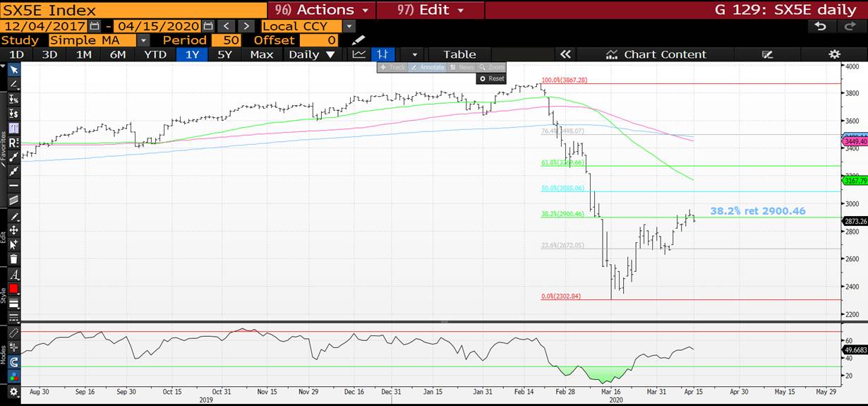The image size is (868, 406).
Task: Open chart settings gear at top right
Action: point(834,54)
